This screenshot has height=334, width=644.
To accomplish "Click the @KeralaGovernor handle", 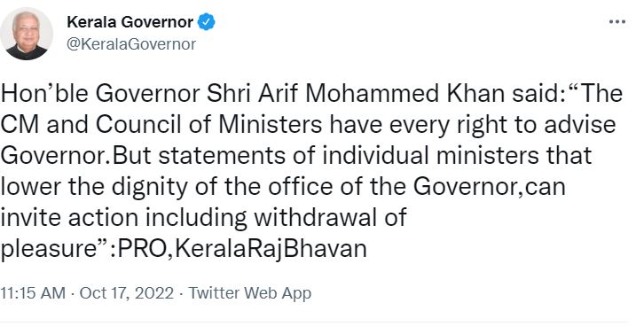I will pyautogui.click(x=131, y=44).
